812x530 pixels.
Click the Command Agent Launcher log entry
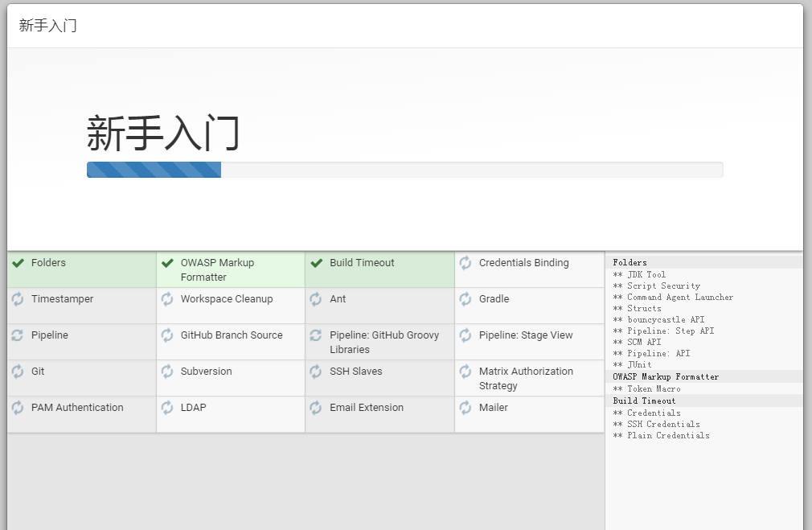tap(673, 298)
